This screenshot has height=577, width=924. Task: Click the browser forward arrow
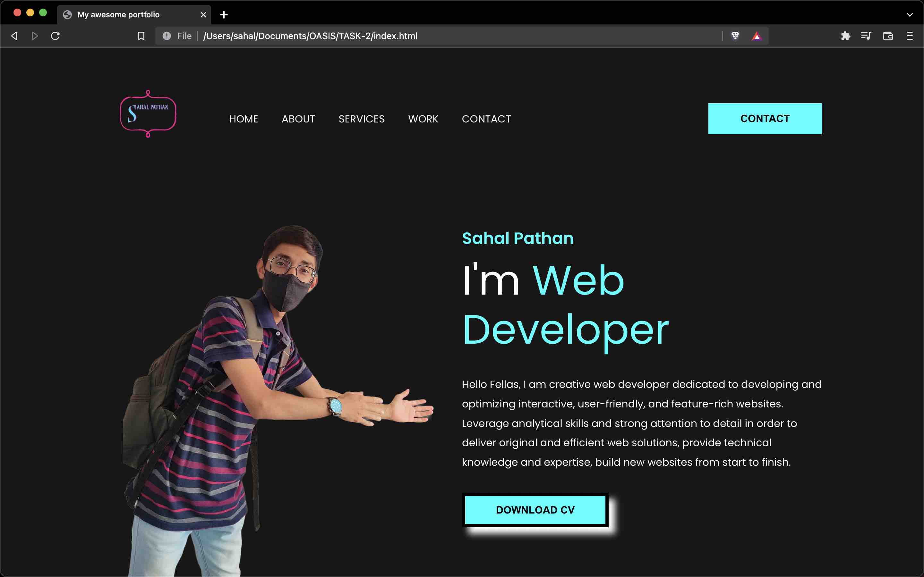[x=34, y=36]
